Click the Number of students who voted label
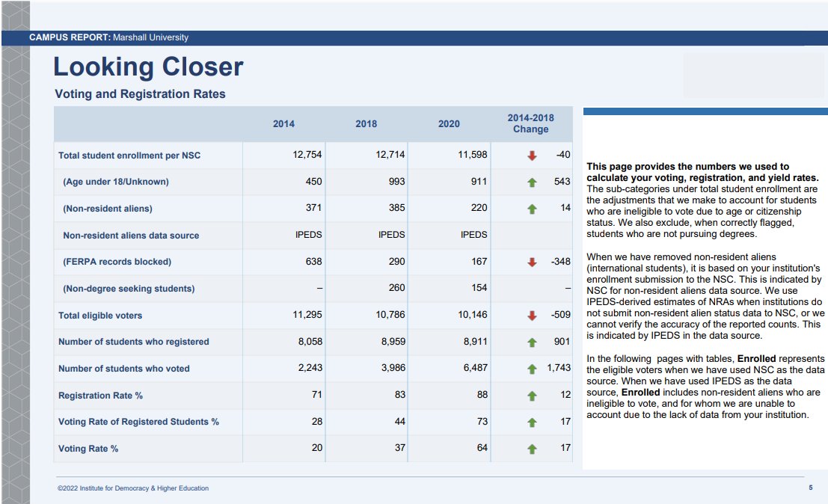828x504 pixels. [124, 369]
